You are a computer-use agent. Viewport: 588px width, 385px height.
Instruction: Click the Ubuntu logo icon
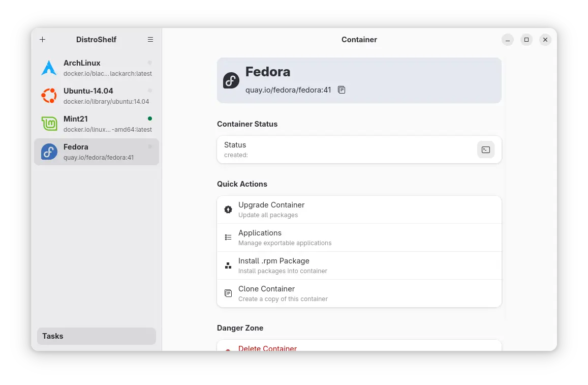(x=49, y=96)
